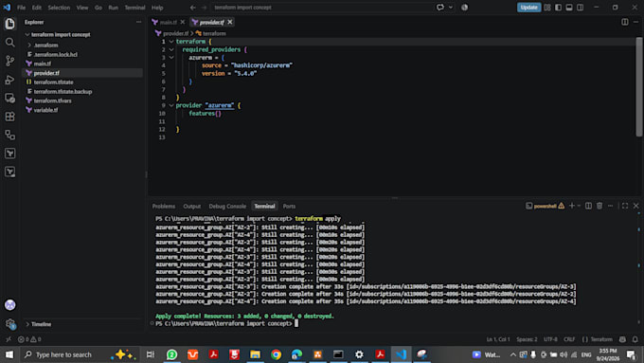
Task: Kill terminal with trash icon
Action: tap(599, 206)
